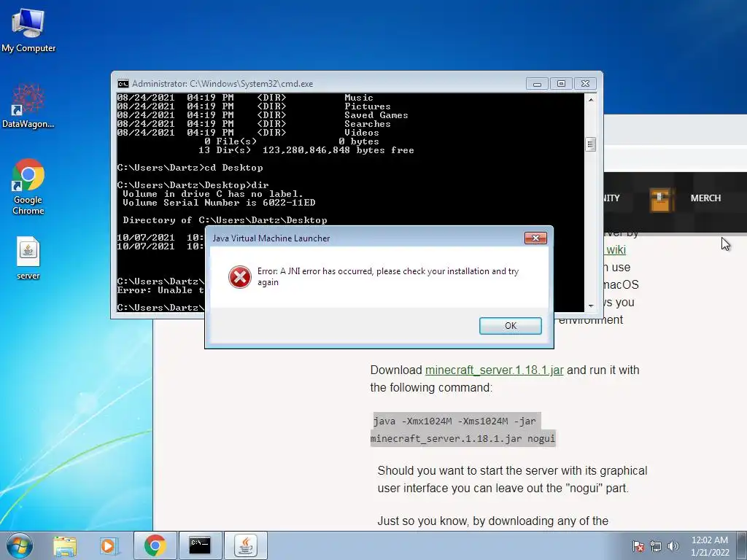Screen dimensions: 747x560
Task: Launch Google Chrome from the desktop
Action: 28,187
